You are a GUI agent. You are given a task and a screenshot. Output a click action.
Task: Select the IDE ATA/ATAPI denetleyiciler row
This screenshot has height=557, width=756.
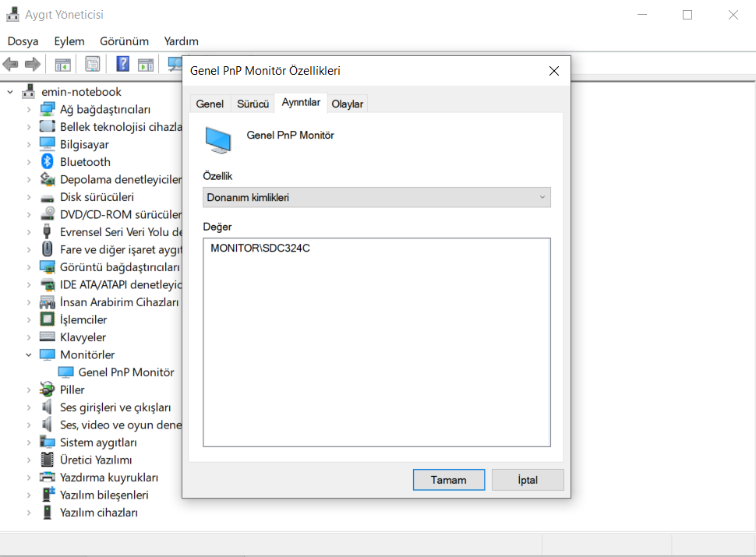[x=121, y=285]
